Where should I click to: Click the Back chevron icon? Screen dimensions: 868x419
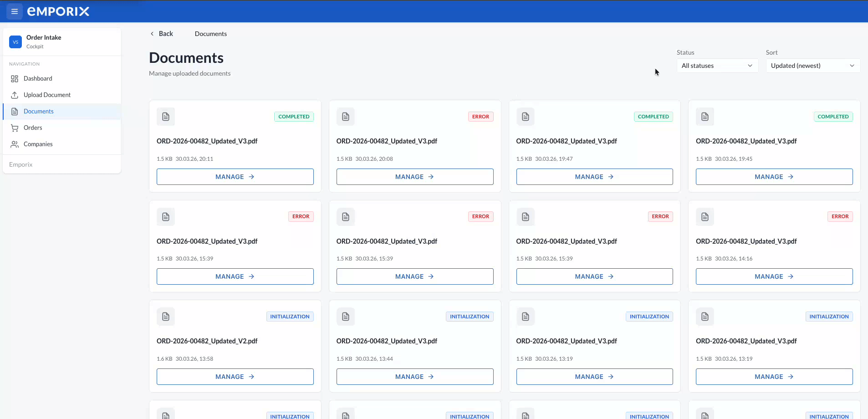pos(152,34)
